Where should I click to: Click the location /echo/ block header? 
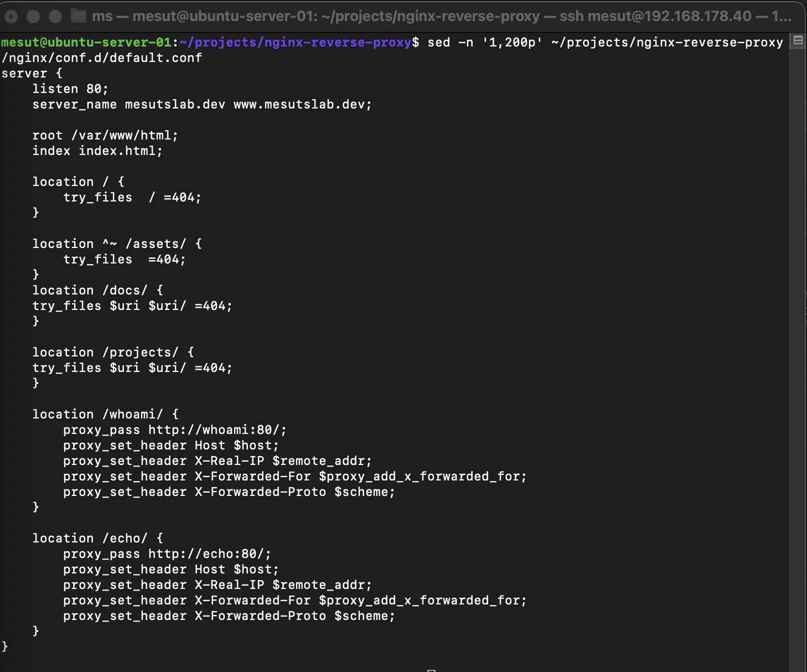(96, 537)
